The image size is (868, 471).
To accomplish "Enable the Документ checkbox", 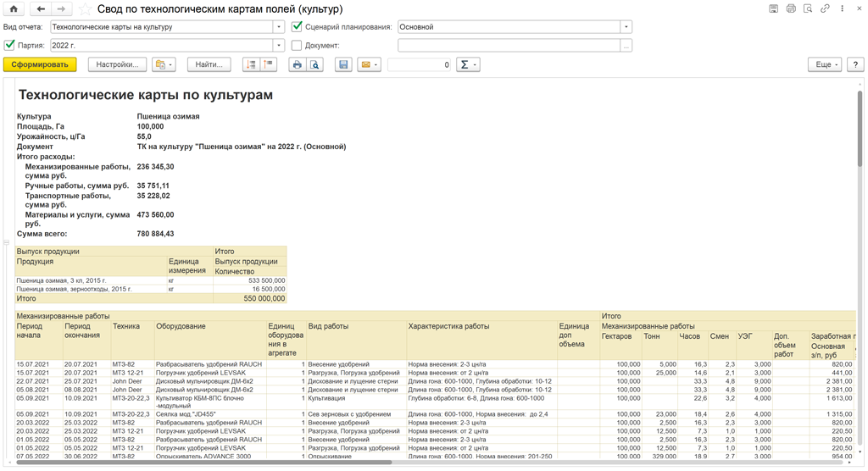I will pyautogui.click(x=297, y=46).
